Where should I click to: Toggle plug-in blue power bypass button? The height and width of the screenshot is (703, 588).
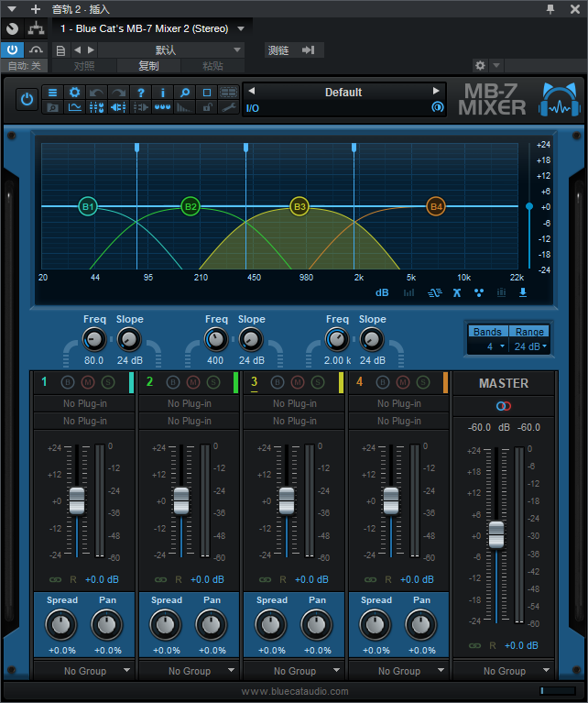27,100
